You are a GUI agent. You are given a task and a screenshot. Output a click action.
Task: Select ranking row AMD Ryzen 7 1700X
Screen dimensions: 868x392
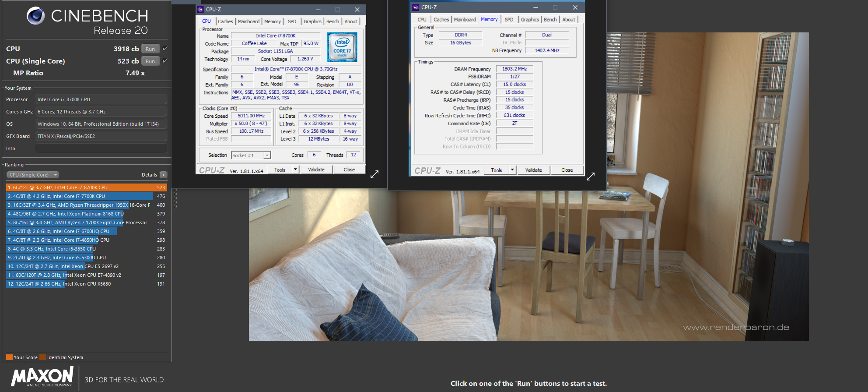(86, 222)
